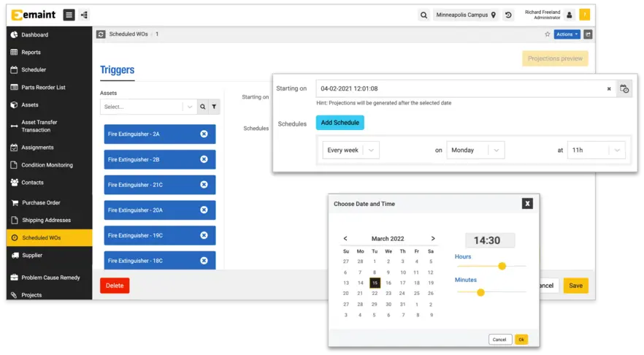Viewport: 644px width, 355px height.
Task: Close the Choose Date and Time dialog
Action: 527,204
